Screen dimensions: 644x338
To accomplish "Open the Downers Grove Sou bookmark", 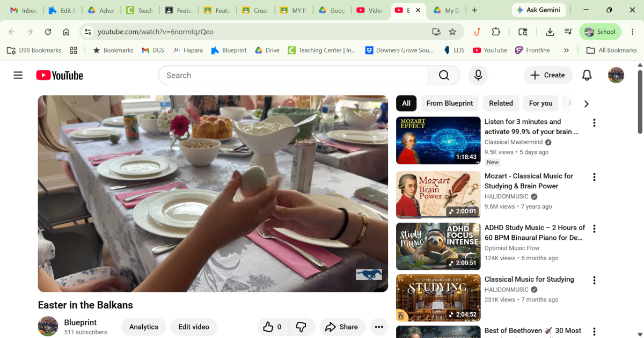I will tap(399, 50).
